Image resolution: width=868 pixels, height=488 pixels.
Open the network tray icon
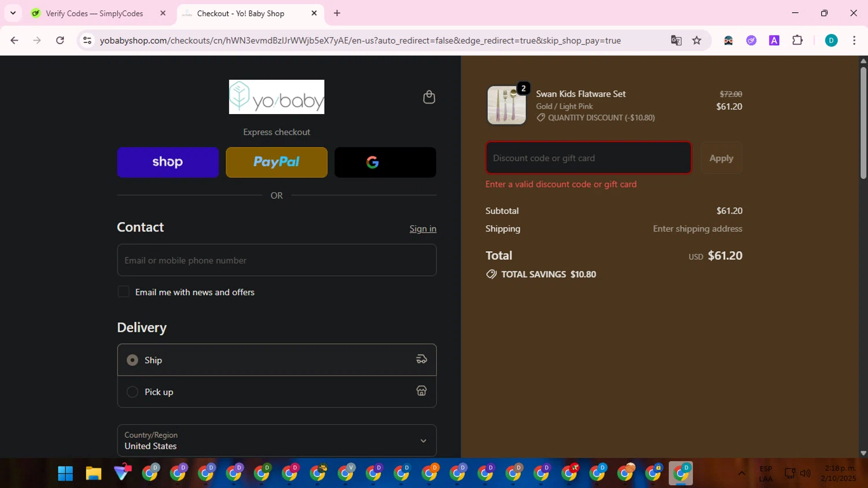pyautogui.click(x=790, y=474)
